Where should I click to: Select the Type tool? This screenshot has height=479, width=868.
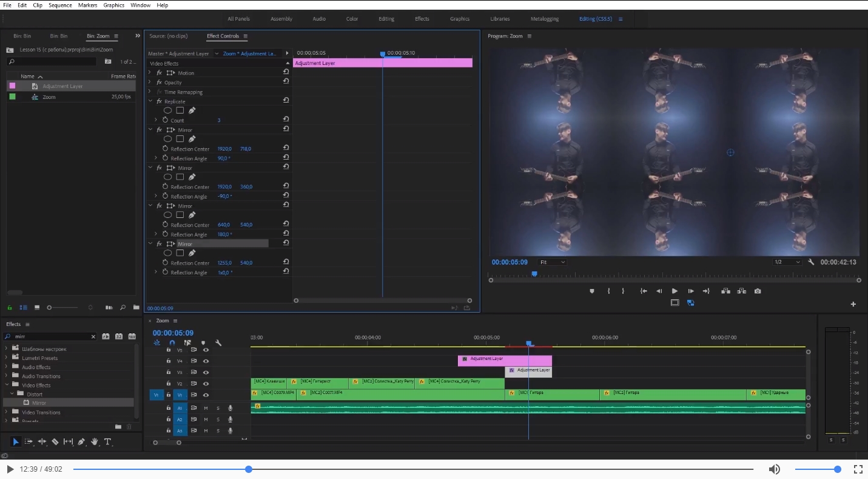pos(108,442)
